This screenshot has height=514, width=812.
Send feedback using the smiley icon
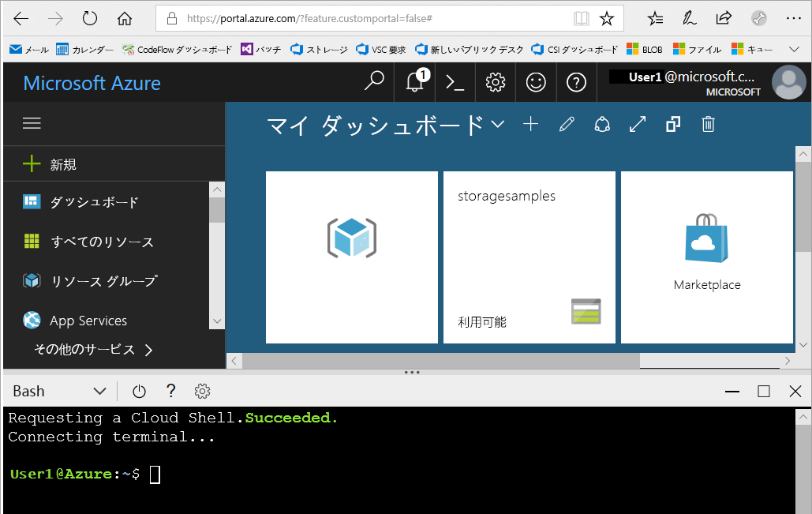point(536,82)
